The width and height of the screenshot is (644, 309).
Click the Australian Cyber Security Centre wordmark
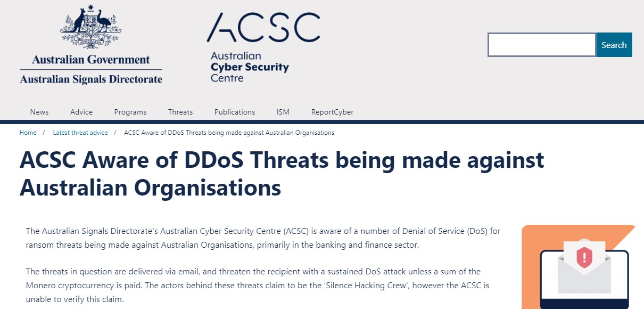click(250, 67)
